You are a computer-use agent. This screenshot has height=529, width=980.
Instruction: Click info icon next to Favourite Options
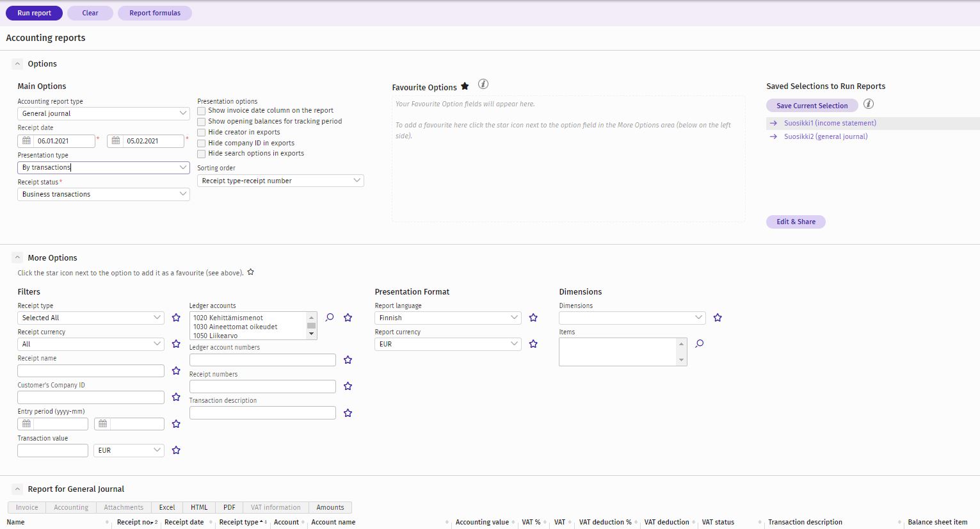pyautogui.click(x=483, y=85)
